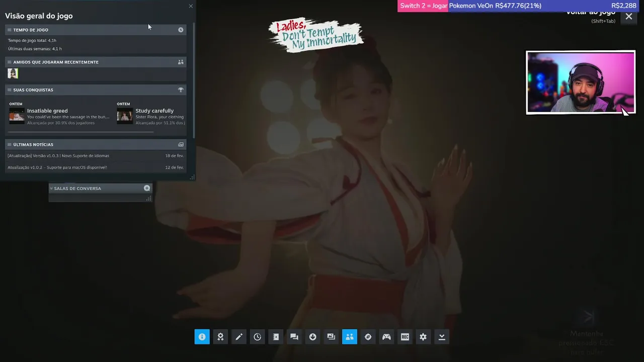The width and height of the screenshot is (644, 362).
Task: Open the recent friend's avatar thumbnail
Action: (x=13, y=73)
